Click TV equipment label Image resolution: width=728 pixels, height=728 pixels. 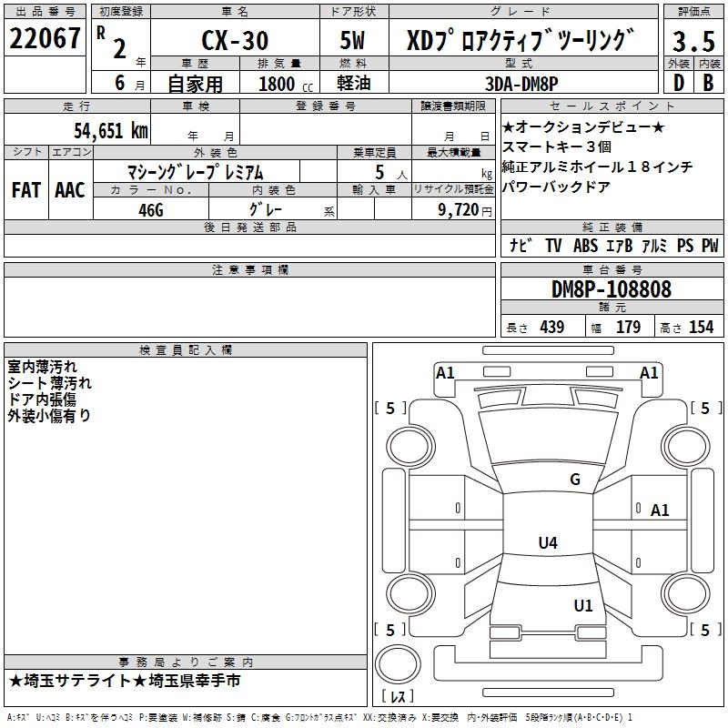coord(553,245)
